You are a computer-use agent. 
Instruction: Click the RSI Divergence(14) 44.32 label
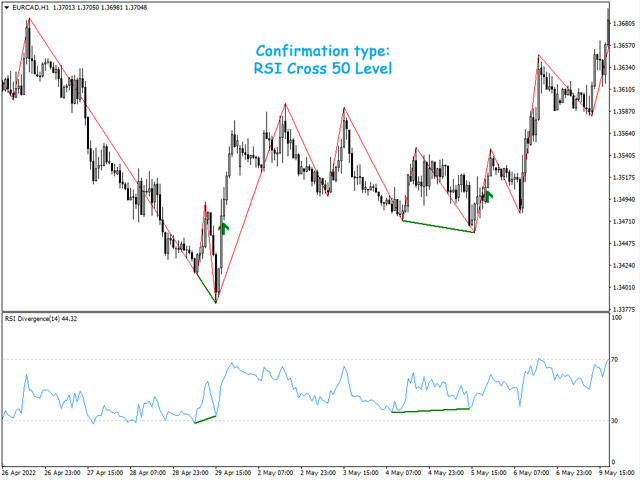click(41, 319)
